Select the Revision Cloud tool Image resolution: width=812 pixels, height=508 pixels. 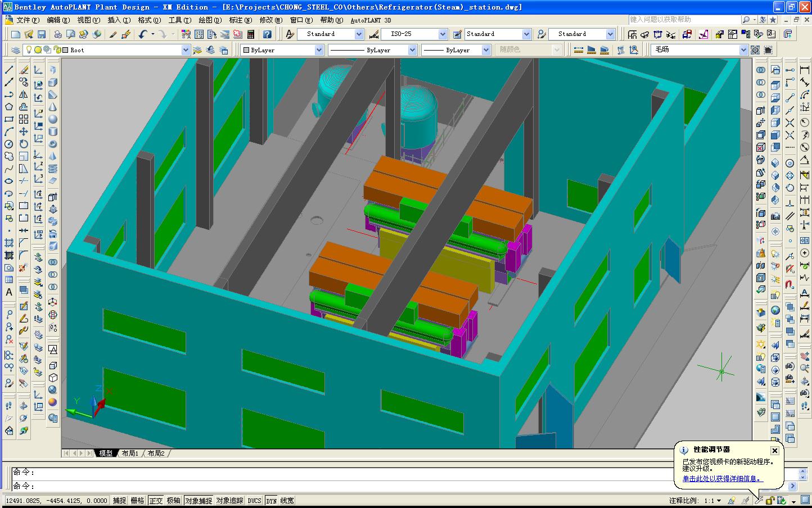(9, 156)
